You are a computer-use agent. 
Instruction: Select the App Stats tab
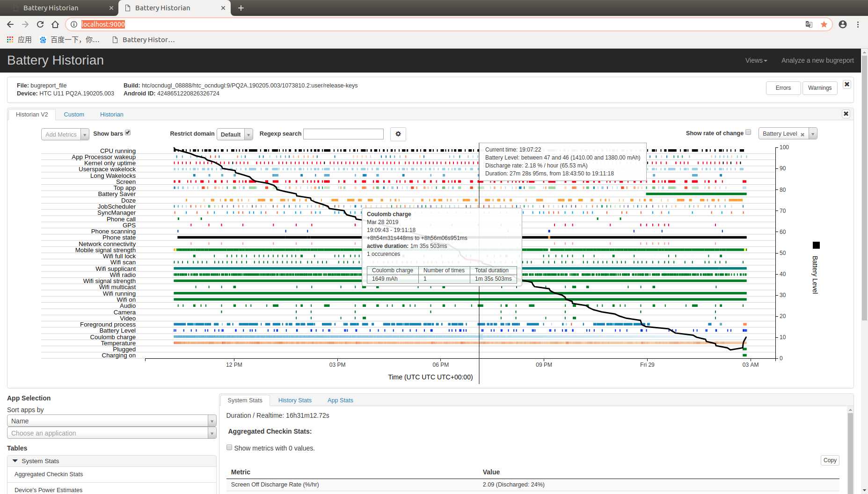coord(340,400)
